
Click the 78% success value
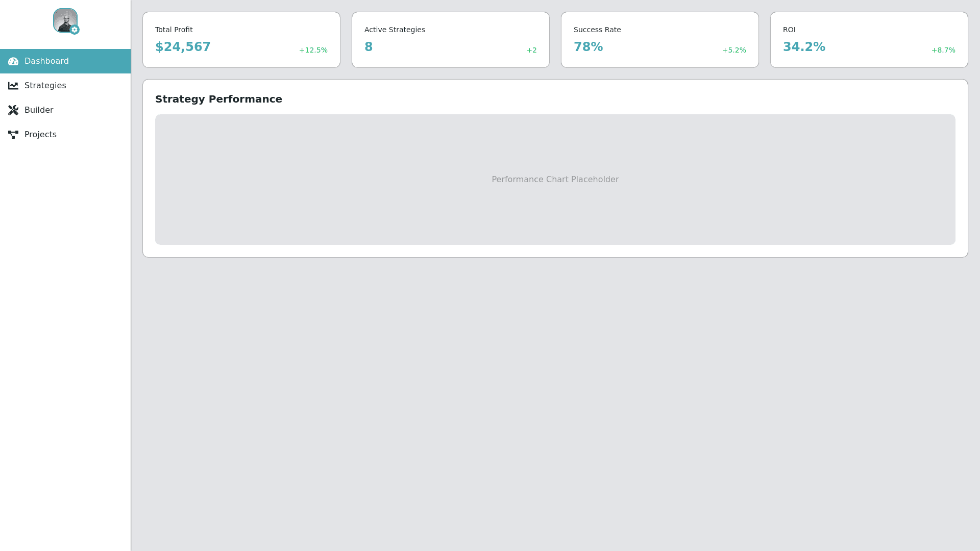click(x=588, y=47)
